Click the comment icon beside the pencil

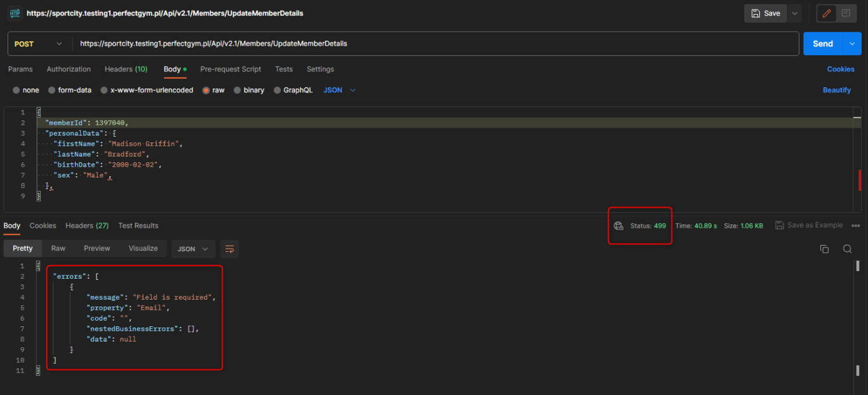coord(846,13)
